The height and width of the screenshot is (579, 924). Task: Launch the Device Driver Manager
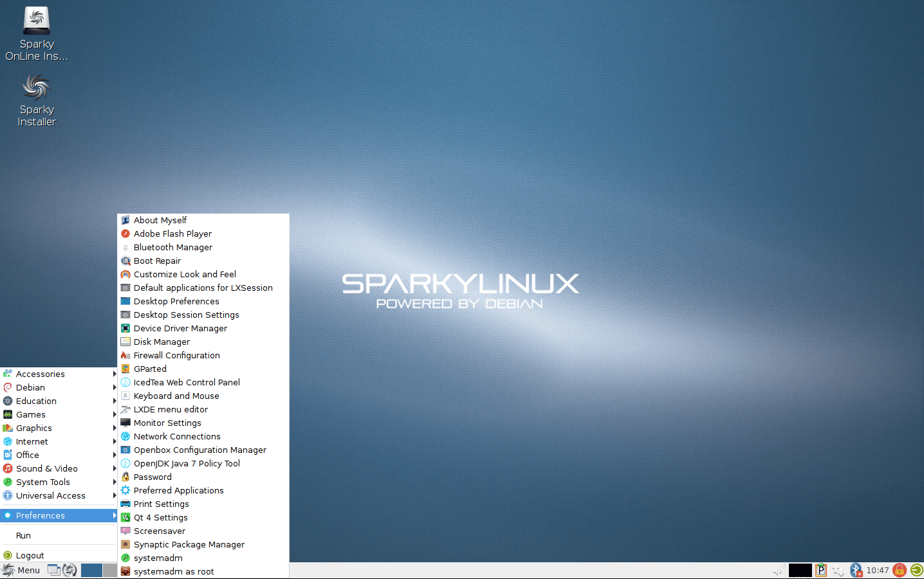pyautogui.click(x=203, y=328)
